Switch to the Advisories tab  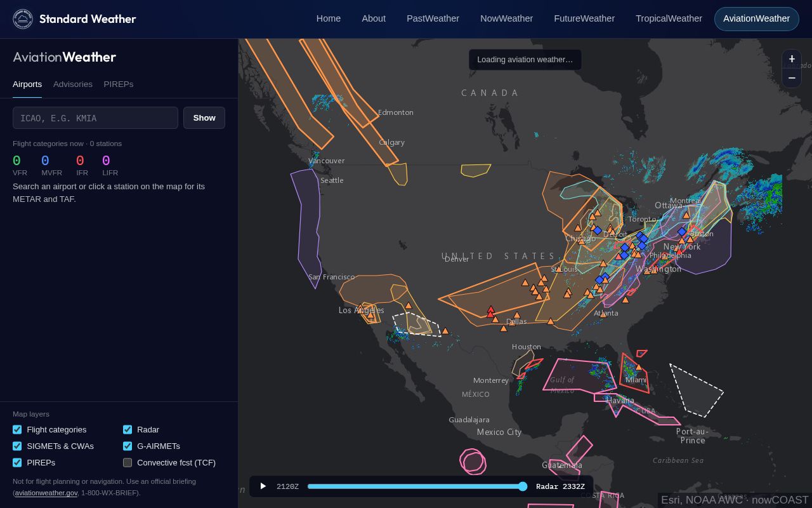pos(73,84)
